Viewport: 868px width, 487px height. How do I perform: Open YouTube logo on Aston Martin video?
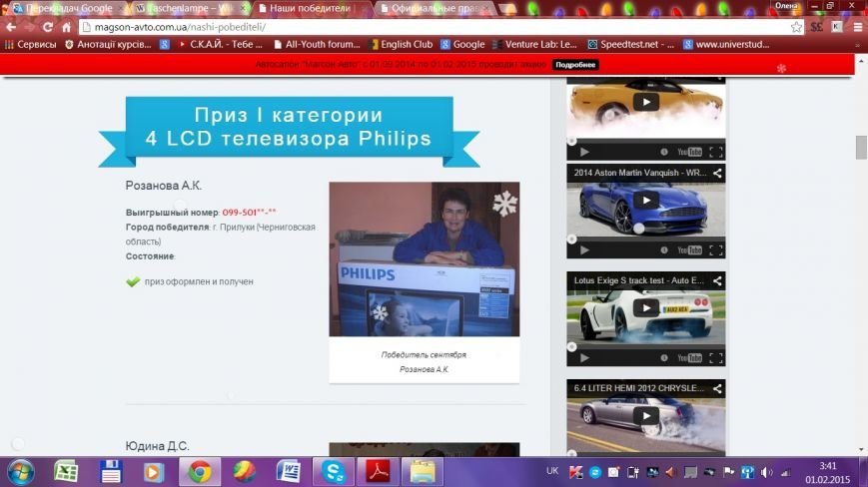pos(689,250)
